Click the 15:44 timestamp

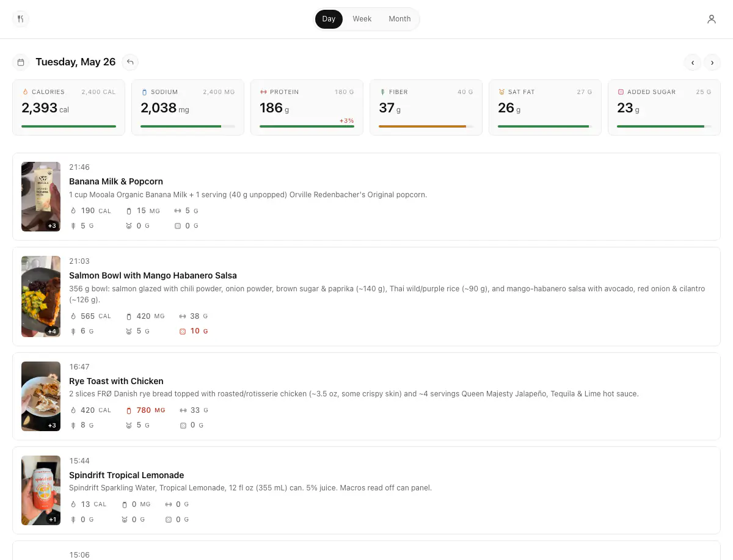tap(79, 461)
